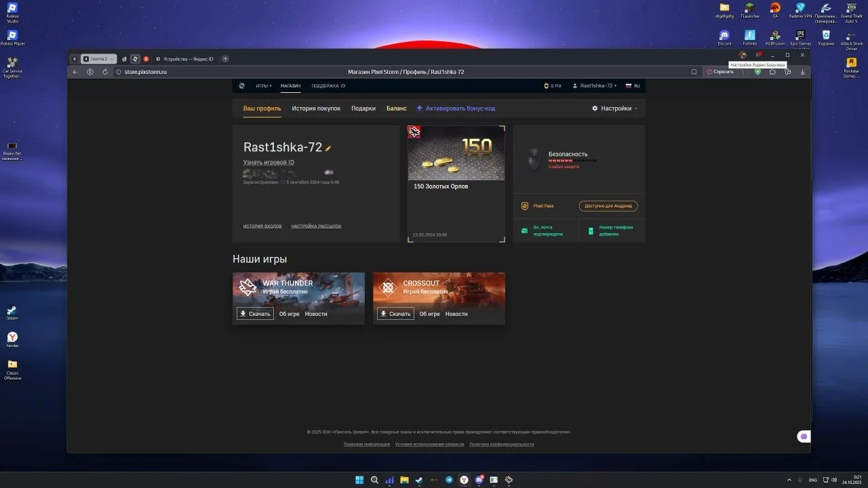This screenshot has height=488, width=868.
Task: Launch the Grand Theft Auto V shortcut
Action: click(x=851, y=12)
